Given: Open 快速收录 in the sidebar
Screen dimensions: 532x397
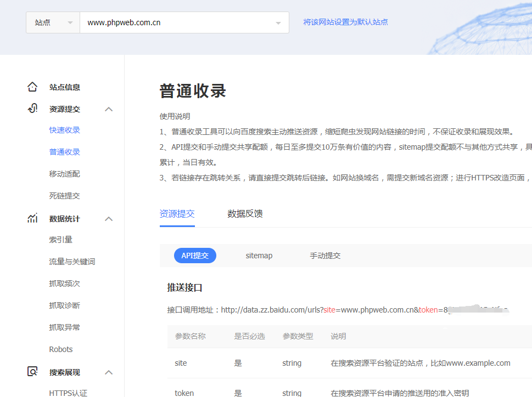Looking at the screenshot, I should (64, 130).
